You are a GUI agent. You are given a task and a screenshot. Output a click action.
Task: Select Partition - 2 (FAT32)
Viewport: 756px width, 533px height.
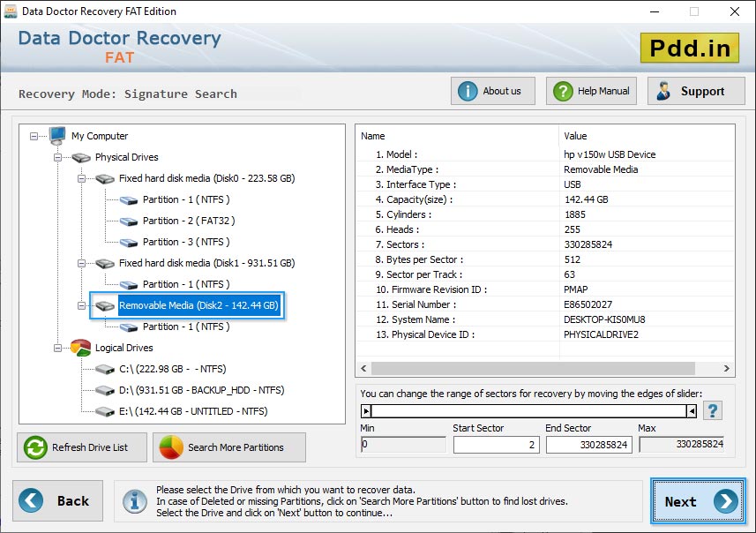(x=189, y=221)
